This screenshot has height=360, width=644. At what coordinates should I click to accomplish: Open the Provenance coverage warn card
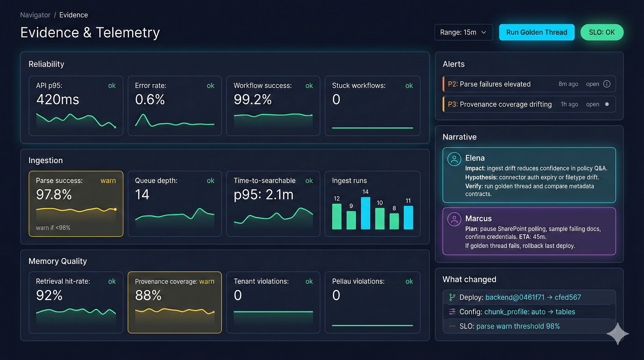(175, 302)
